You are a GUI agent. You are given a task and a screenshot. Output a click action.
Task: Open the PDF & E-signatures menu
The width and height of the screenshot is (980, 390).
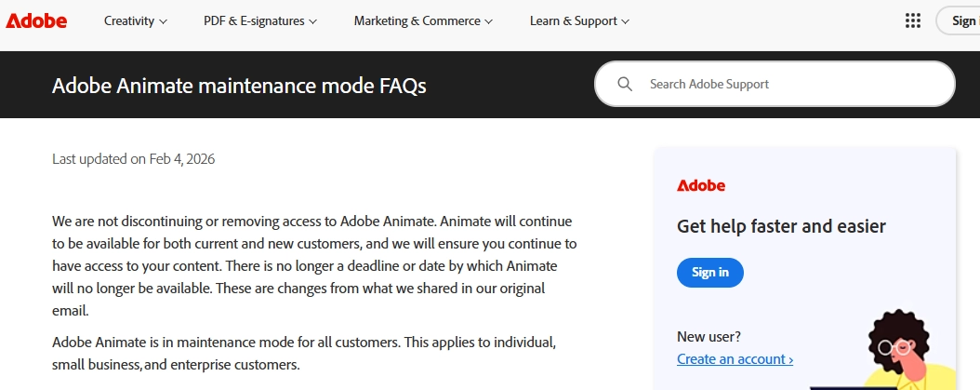point(260,20)
